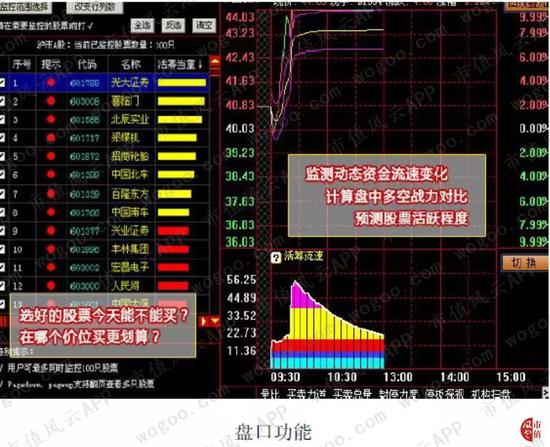This screenshot has height=447, width=550.
Task: Click the right arrow below the stock list
Action: tap(204, 321)
